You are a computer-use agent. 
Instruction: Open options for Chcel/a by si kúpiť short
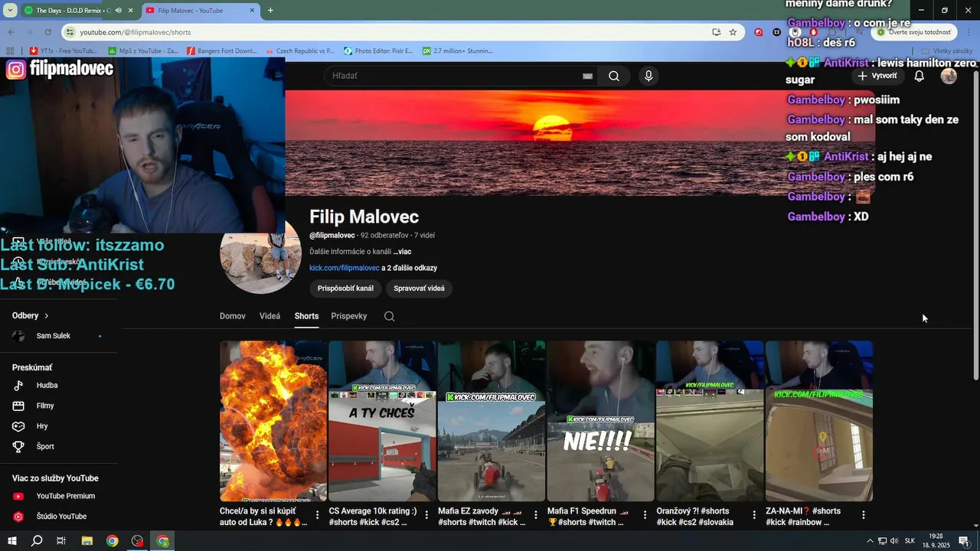(x=318, y=515)
